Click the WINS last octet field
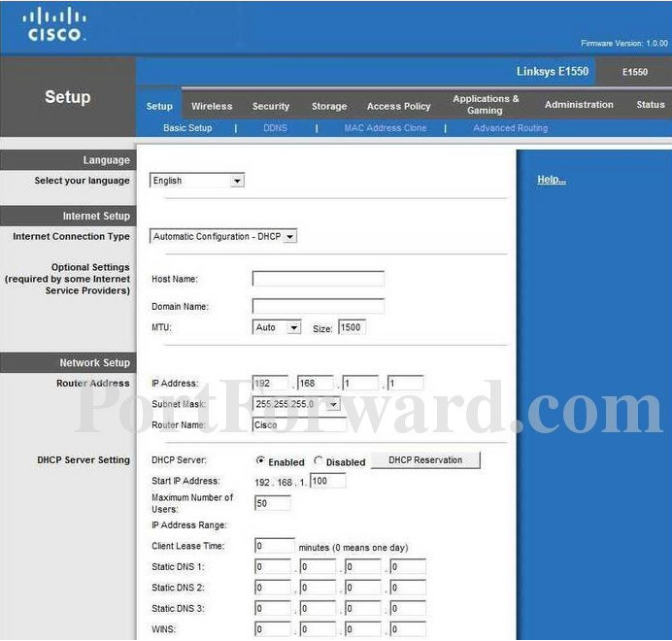The width and height of the screenshot is (672, 641). pyautogui.click(x=408, y=629)
